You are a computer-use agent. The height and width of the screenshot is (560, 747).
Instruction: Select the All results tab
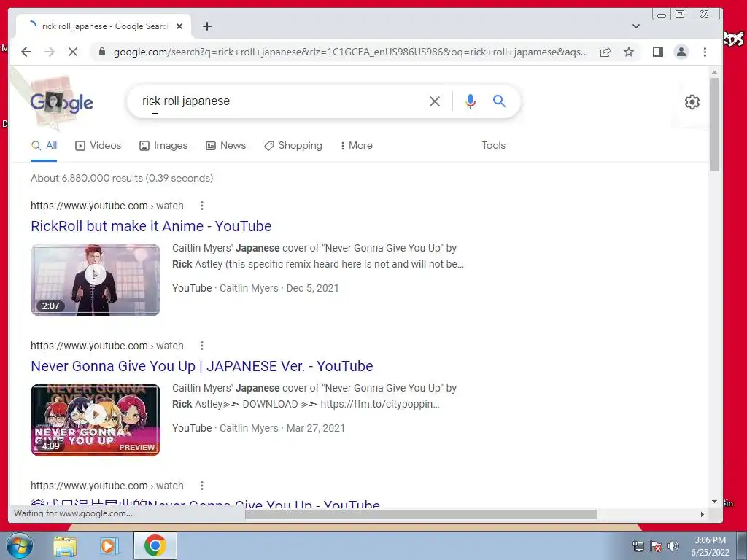[44, 146]
